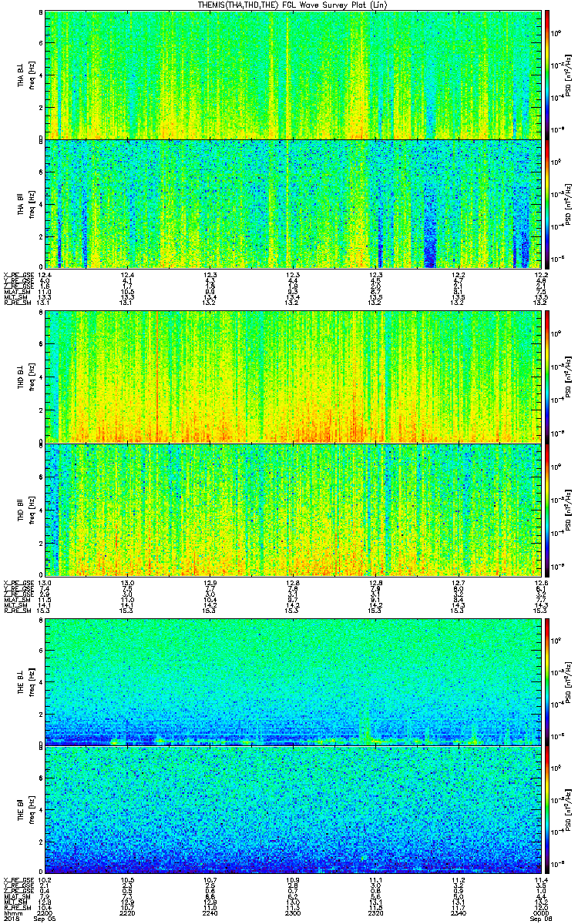Image resolution: width=578 pixels, height=924 pixels.
Task: Click the first X_RE_GSE value 10.2 under THE panels
Action: [44, 880]
